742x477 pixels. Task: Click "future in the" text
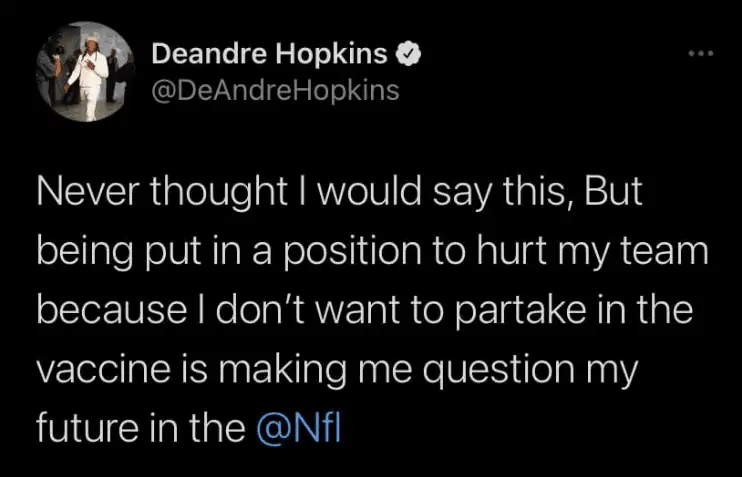click(x=140, y=429)
